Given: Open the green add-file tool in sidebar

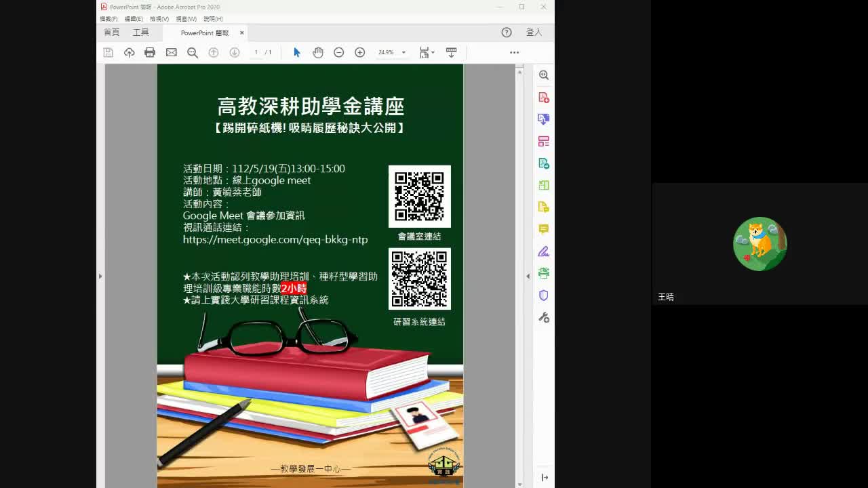Looking at the screenshot, I should [x=544, y=163].
